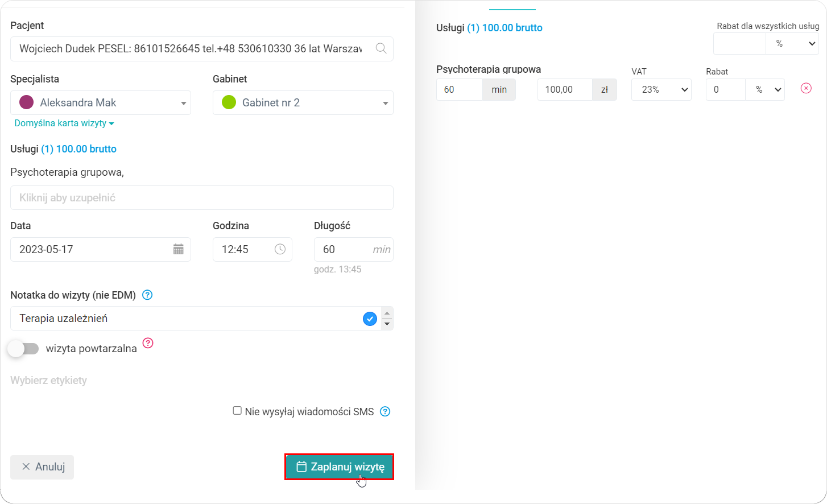Click the Godzina field 12:45
Screen dimensions: 827x504
(x=253, y=249)
